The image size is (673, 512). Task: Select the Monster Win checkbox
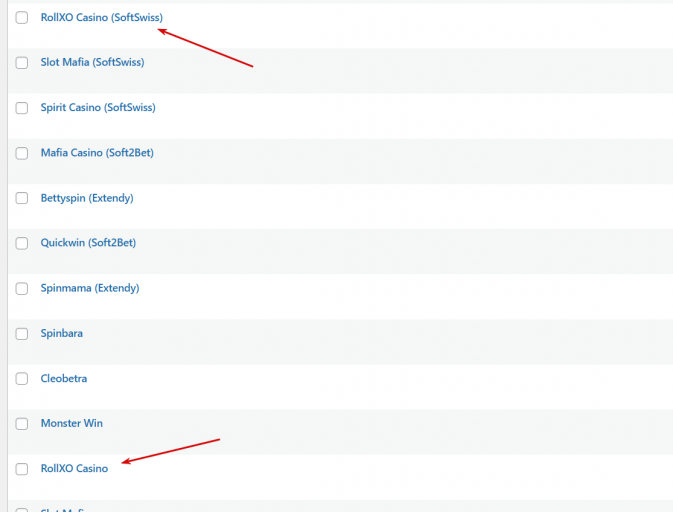(x=22, y=424)
